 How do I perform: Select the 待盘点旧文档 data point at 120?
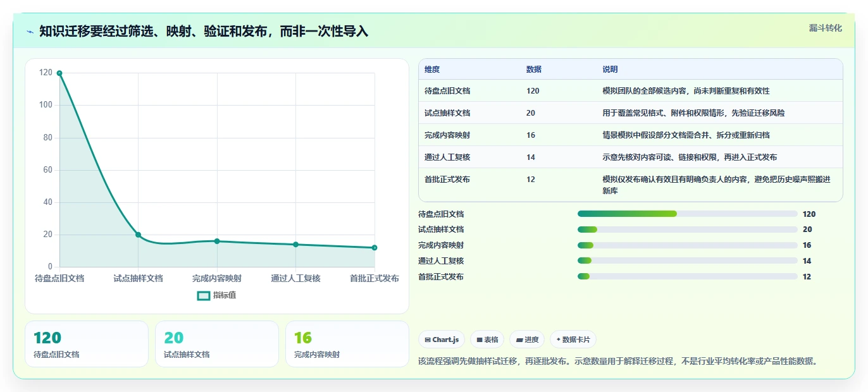59,73
